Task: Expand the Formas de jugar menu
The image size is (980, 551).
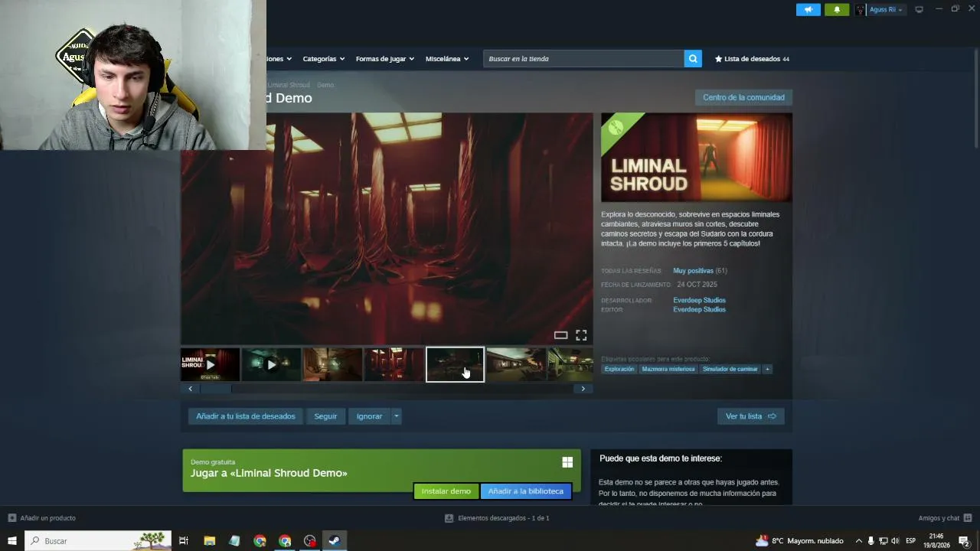Action: pos(384,59)
